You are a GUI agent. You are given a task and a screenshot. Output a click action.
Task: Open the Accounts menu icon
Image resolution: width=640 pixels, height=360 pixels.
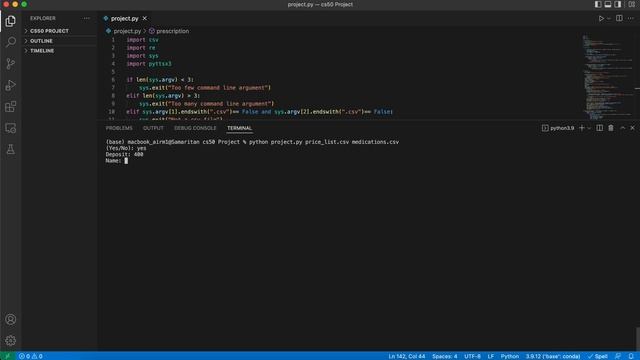(x=11, y=319)
